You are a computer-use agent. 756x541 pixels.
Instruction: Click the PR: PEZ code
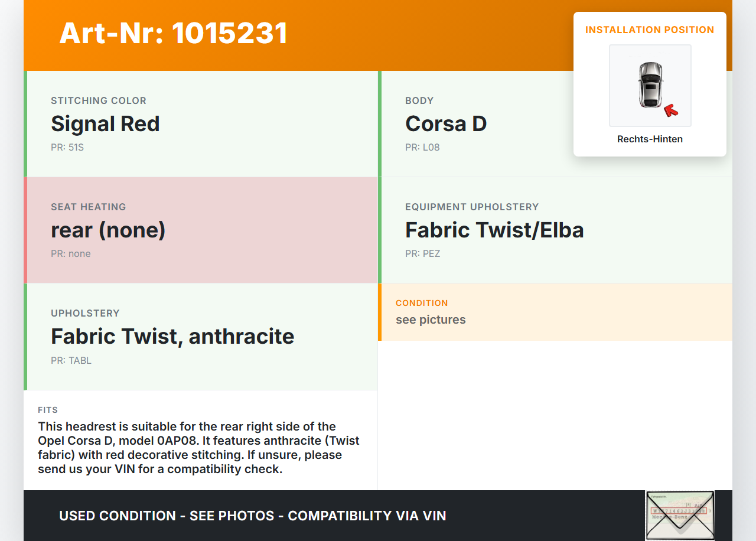pyautogui.click(x=422, y=254)
